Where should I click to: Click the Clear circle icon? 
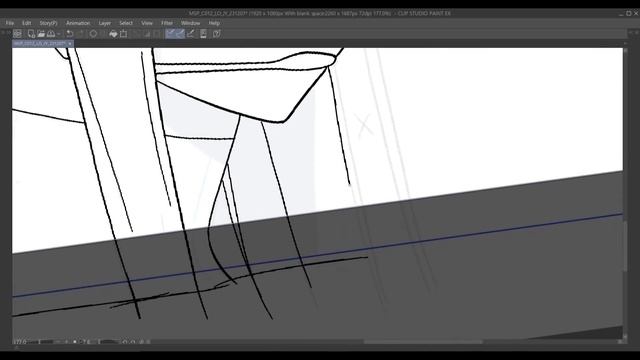tap(93, 34)
